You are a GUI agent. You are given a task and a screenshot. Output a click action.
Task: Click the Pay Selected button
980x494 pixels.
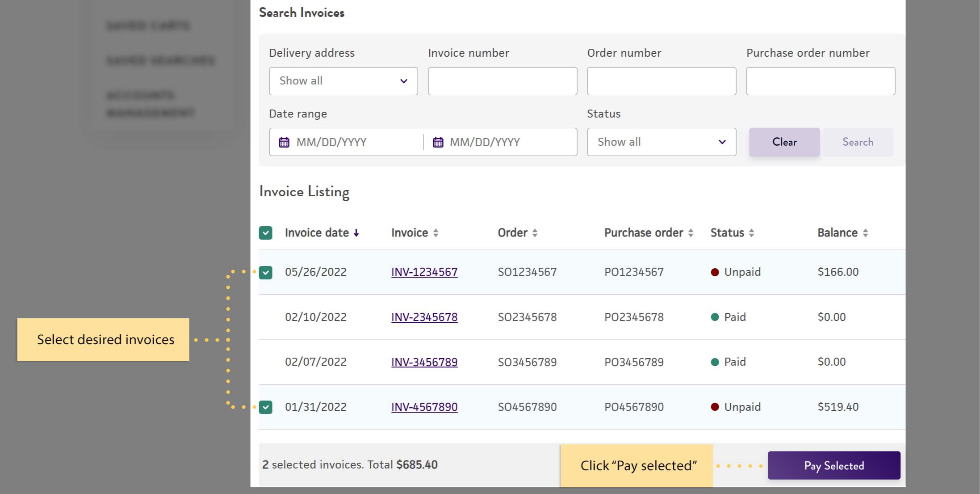[833, 465]
